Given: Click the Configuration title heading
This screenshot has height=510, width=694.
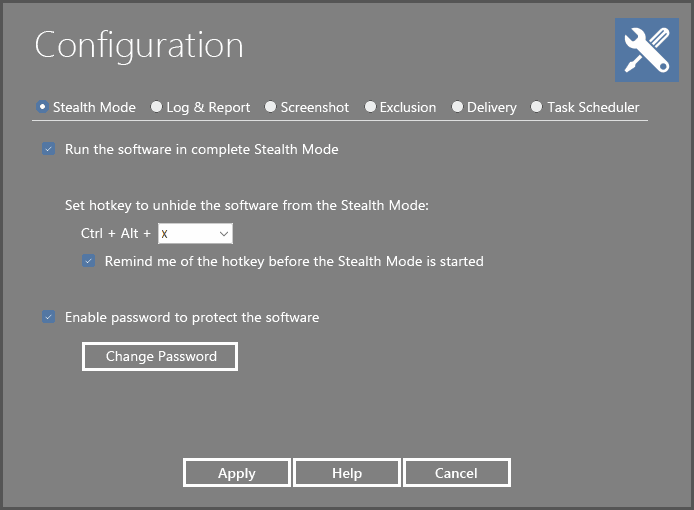Looking at the screenshot, I should pos(139,45).
